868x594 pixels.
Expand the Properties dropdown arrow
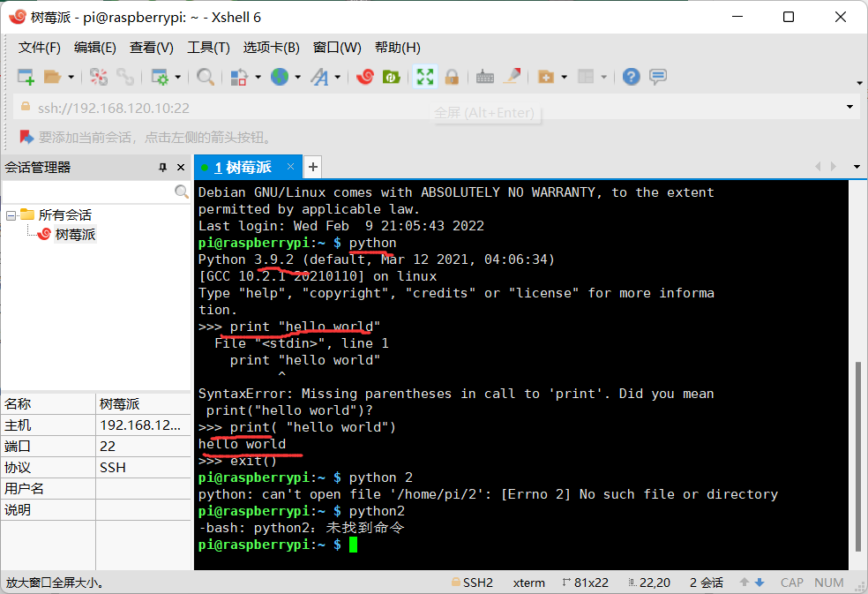[x=177, y=77]
